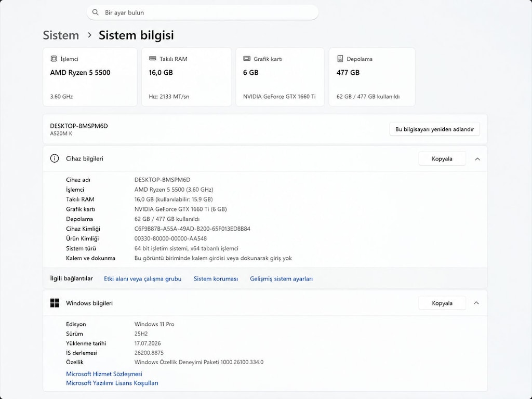Collapse the Cihaz bilgileri section chevron
Image resolution: width=532 pixels, height=399 pixels.
[477, 159]
